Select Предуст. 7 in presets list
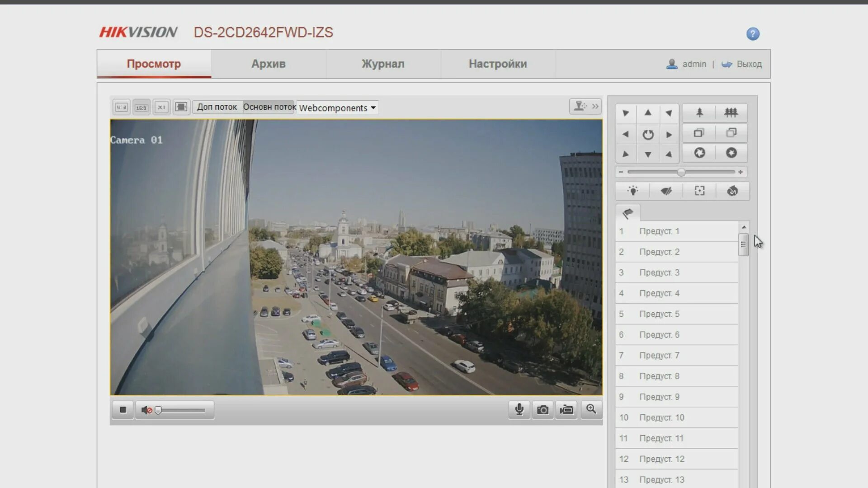The image size is (868, 488). coord(676,356)
